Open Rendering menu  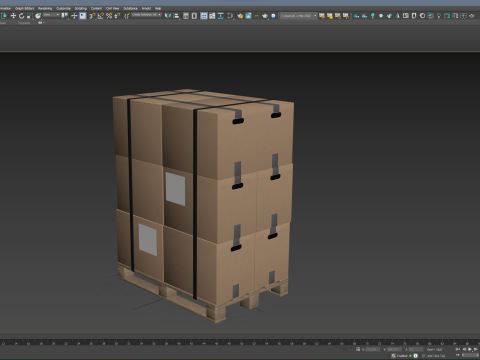point(45,8)
